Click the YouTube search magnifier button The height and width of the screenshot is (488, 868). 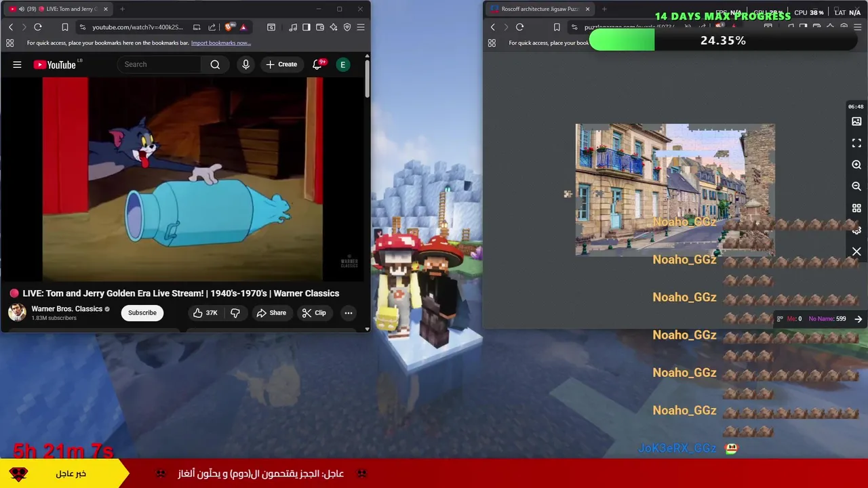[x=215, y=64]
